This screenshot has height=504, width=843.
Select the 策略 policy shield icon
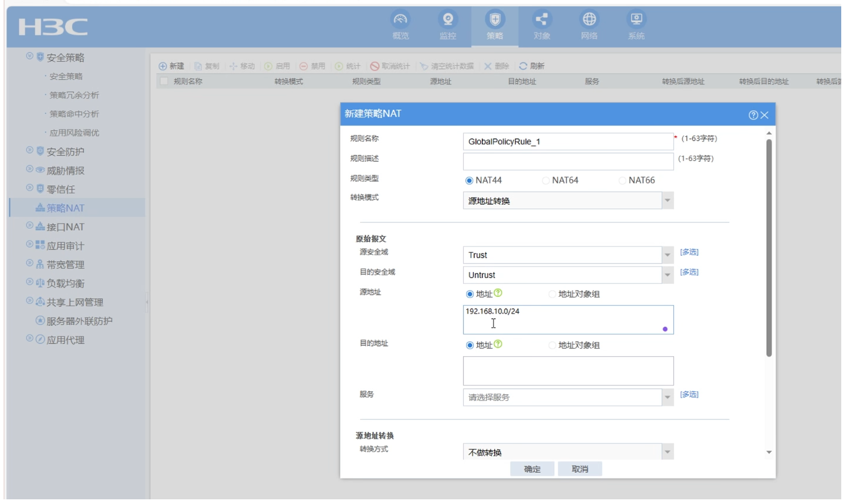click(x=495, y=19)
